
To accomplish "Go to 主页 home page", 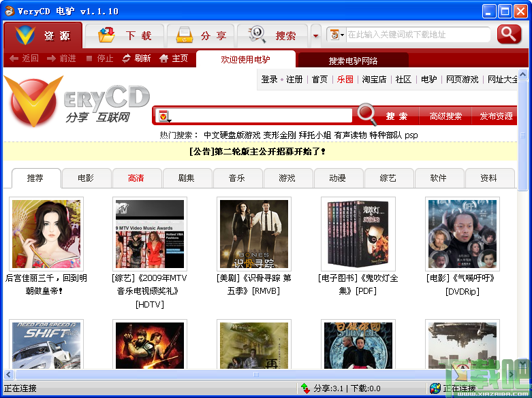I will pos(174,59).
